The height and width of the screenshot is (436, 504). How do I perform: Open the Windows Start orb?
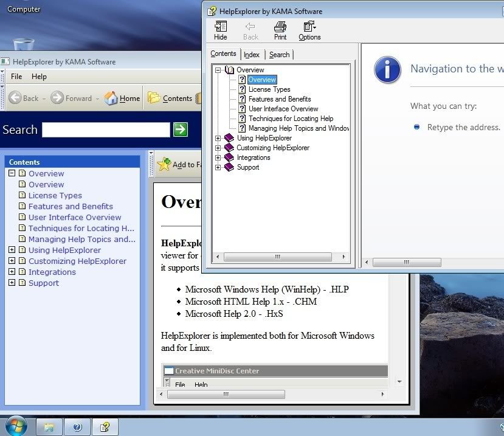[x=16, y=426]
